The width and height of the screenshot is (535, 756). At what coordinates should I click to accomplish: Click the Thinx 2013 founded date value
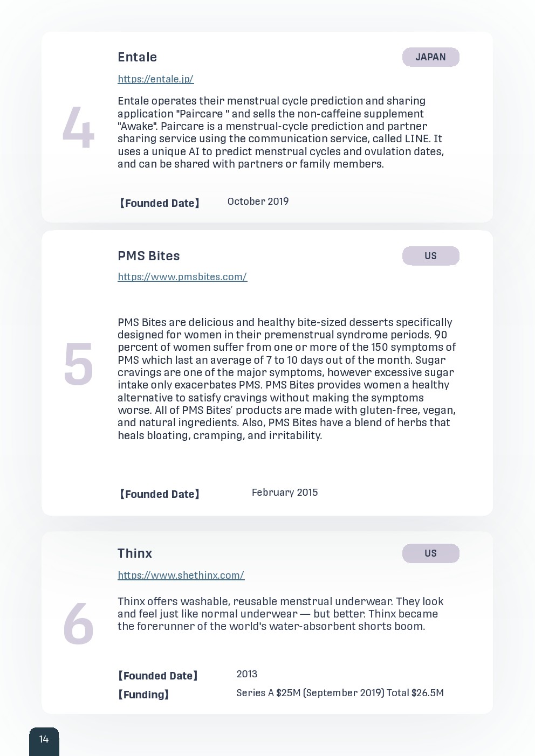[246, 674]
